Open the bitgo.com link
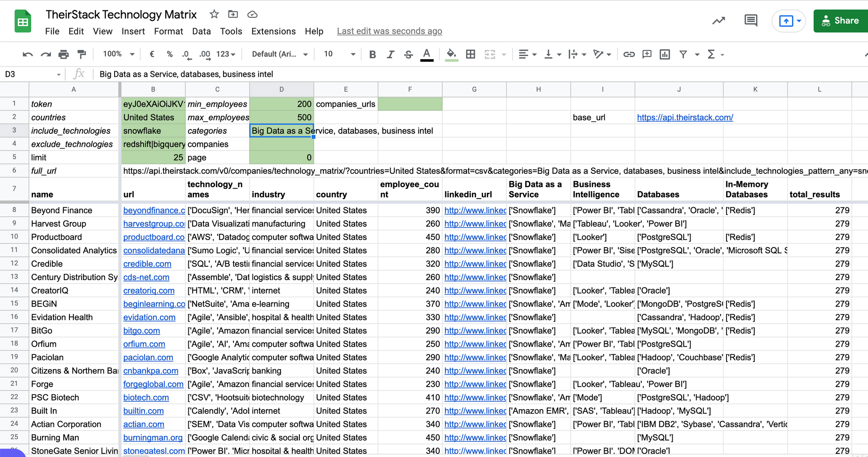 141,331
